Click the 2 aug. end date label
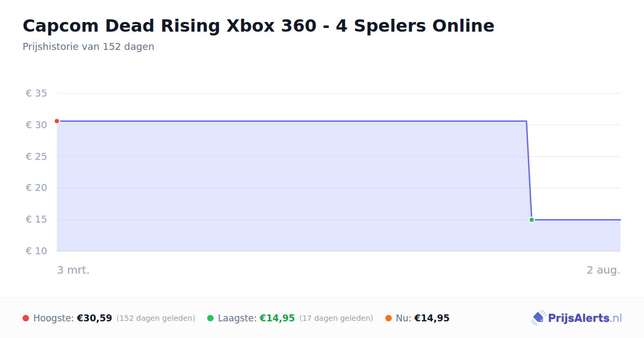The height and width of the screenshot is (338, 644). click(603, 270)
